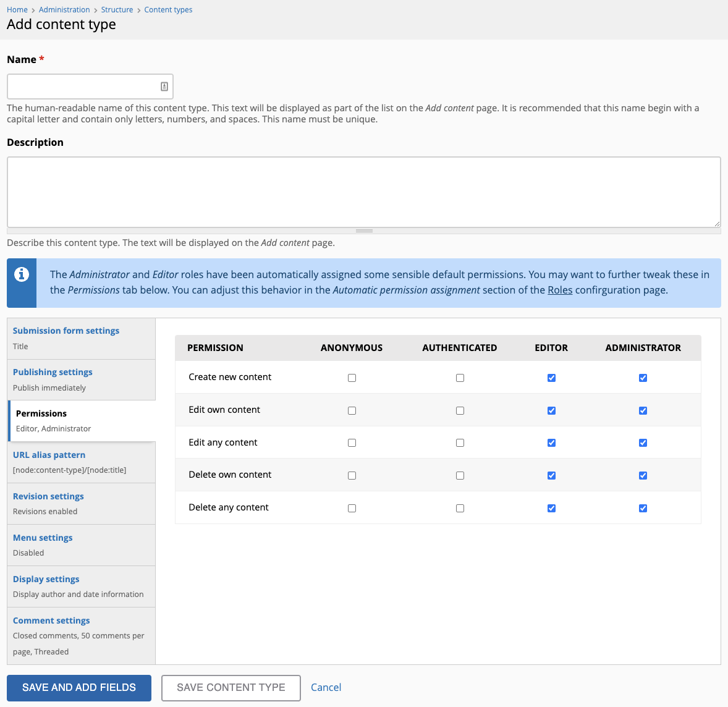Image resolution: width=728 pixels, height=707 pixels.
Task: Click the Home breadcrumb link
Action: 17,9
